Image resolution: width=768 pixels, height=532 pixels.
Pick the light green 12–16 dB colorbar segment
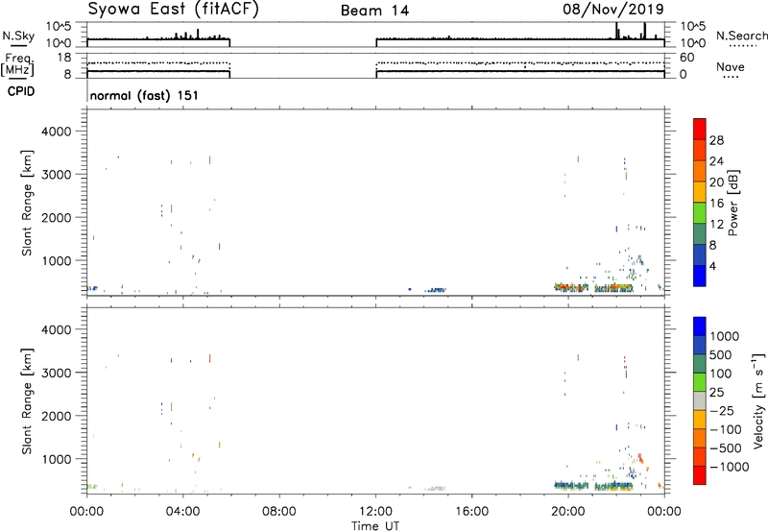pos(700,213)
